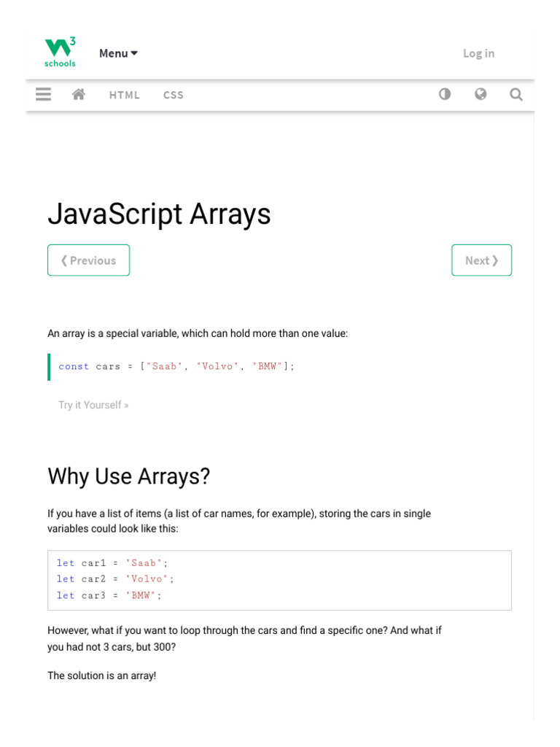Image resolution: width=560 pixels, height=747 pixels.
Task: Open the globe language icon
Action: pos(481,94)
